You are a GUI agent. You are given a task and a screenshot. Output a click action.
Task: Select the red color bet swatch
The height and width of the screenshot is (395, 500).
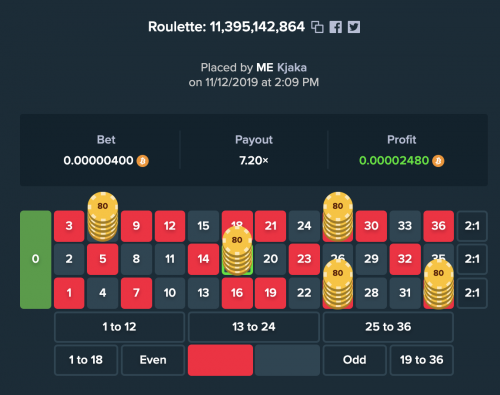(x=220, y=360)
